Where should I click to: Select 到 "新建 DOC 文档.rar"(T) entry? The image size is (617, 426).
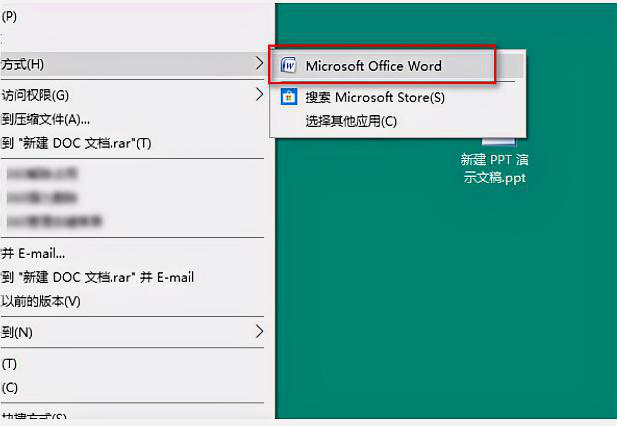tap(76, 143)
